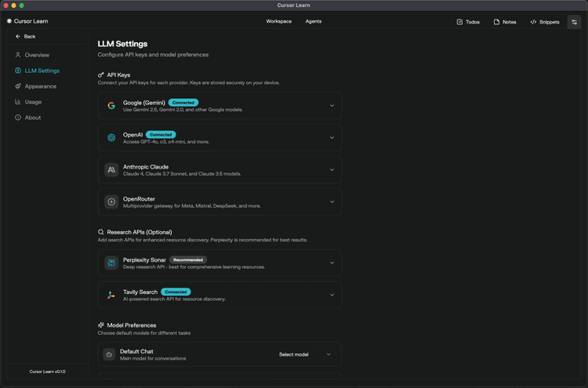This screenshot has height=388, width=588.
Task: Click the Default Chat icon
Action: point(109,355)
